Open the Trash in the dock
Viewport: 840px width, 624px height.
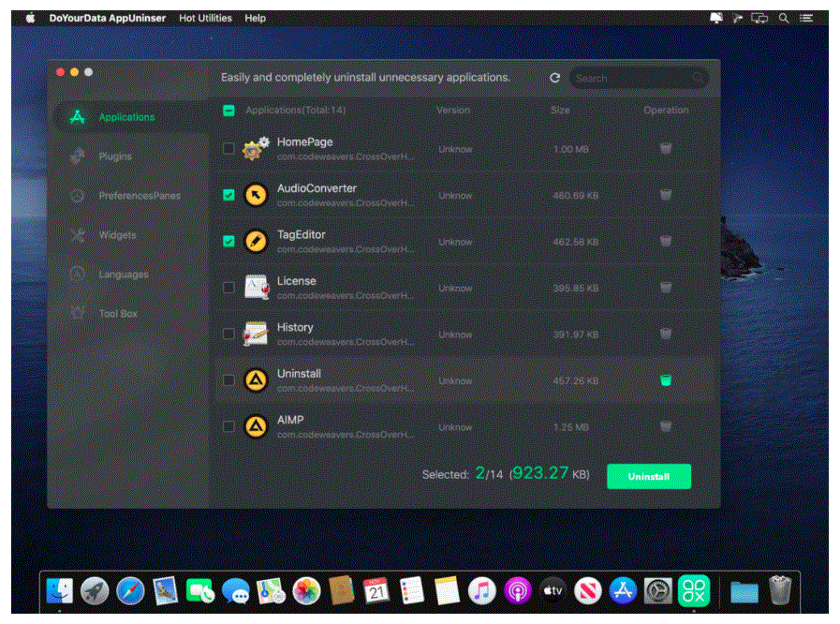point(780,589)
